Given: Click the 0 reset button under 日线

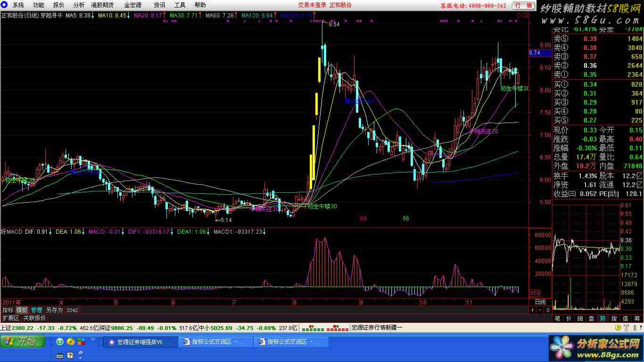Looking at the screenshot, I should pos(548,310).
